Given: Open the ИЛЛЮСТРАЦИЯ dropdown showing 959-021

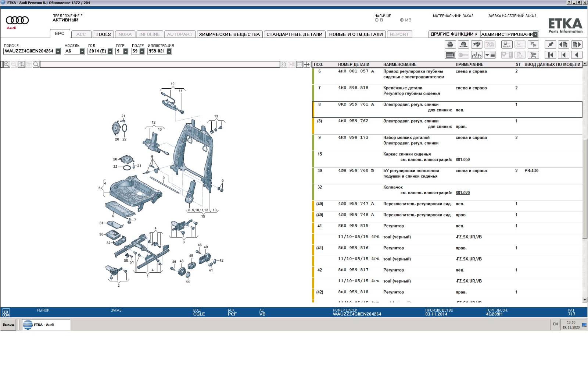Looking at the screenshot, I should click(x=169, y=52).
